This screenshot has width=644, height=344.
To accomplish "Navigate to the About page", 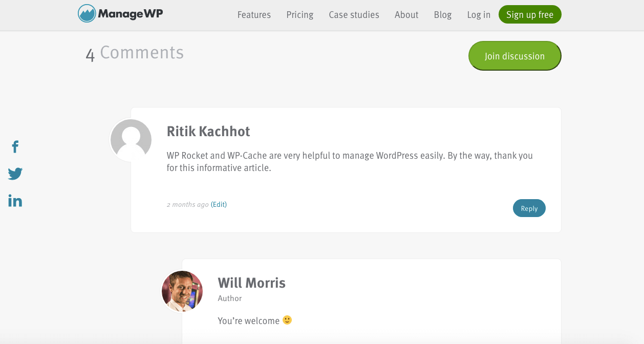I will [406, 15].
